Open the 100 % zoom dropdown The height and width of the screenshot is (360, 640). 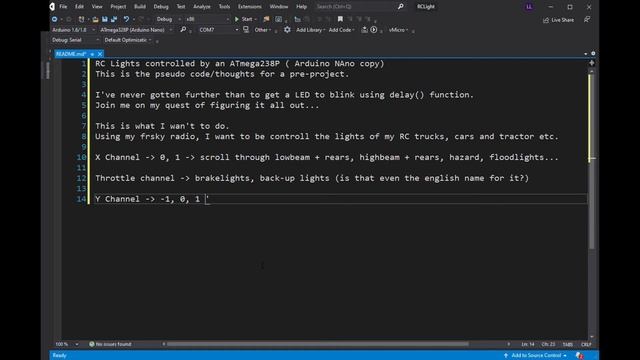pos(67,344)
